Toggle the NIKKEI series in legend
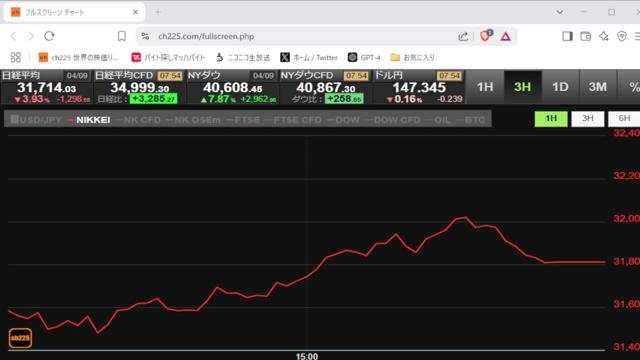The height and width of the screenshot is (360, 640). tap(89, 120)
